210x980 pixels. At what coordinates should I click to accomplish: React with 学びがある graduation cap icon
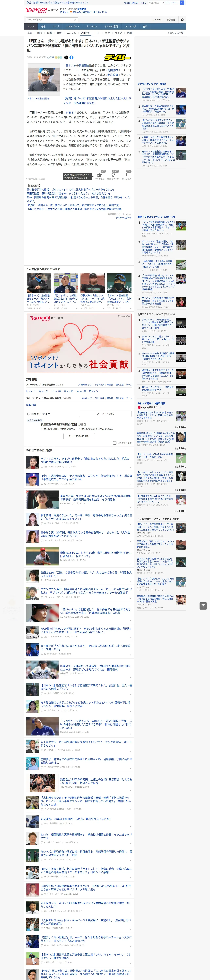click(x=100, y=175)
